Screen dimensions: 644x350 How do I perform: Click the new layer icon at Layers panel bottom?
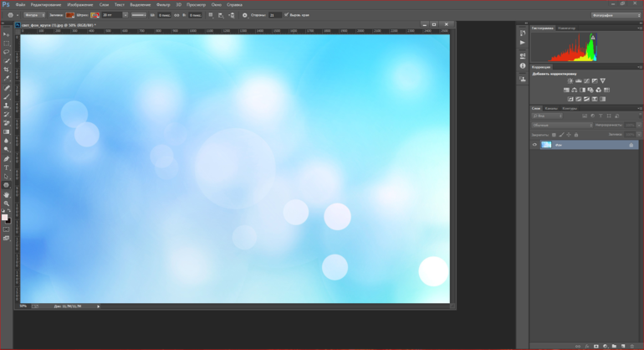click(623, 346)
